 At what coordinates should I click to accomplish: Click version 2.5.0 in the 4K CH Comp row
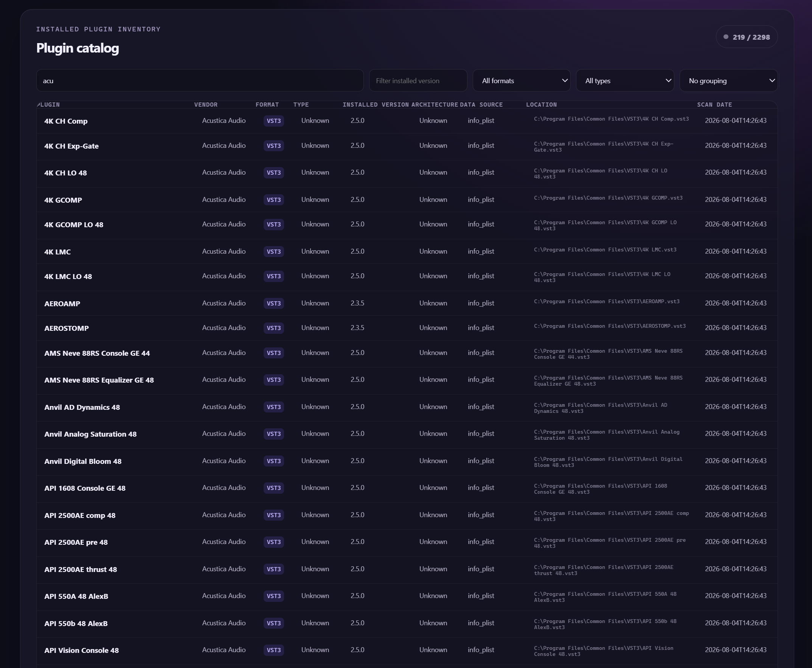tap(357, 121)
